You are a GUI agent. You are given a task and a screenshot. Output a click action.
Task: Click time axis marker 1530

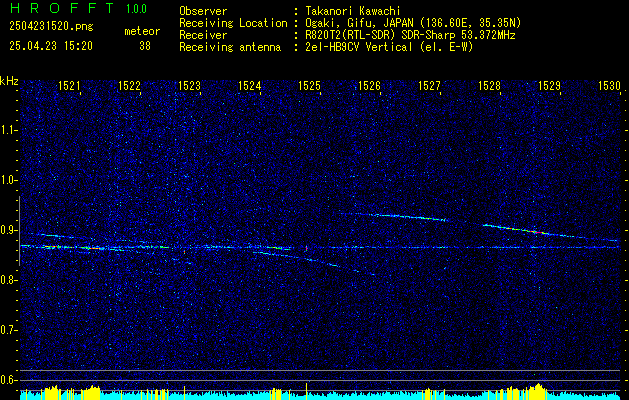(609, 85)
